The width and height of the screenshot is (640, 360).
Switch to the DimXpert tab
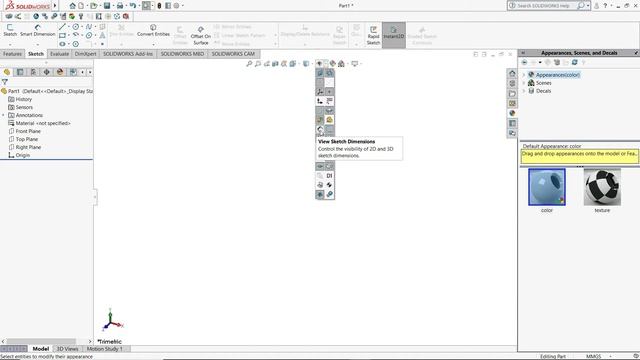click(86, 54)
